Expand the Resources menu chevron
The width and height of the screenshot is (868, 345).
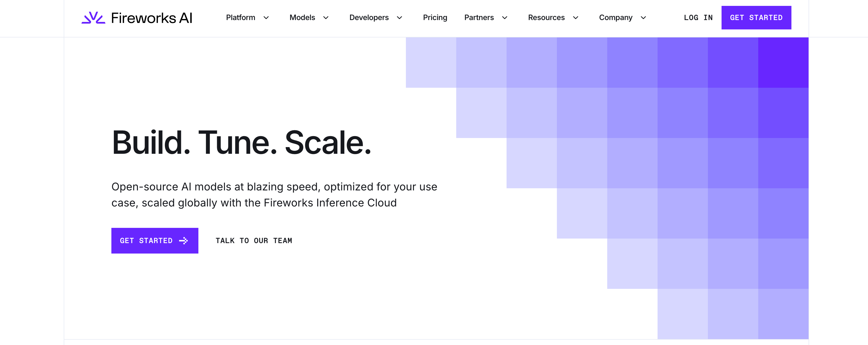point(576,18)
